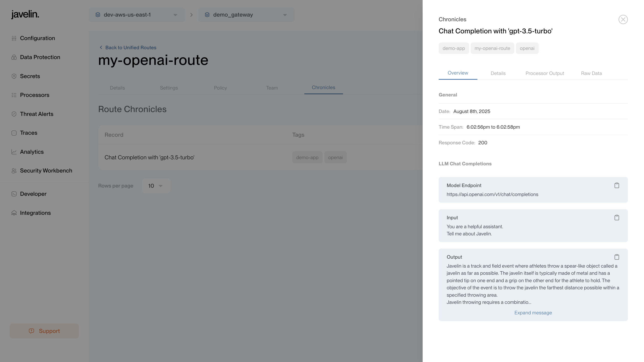
Task: Click the Record column header
Action: coord(114,135)
